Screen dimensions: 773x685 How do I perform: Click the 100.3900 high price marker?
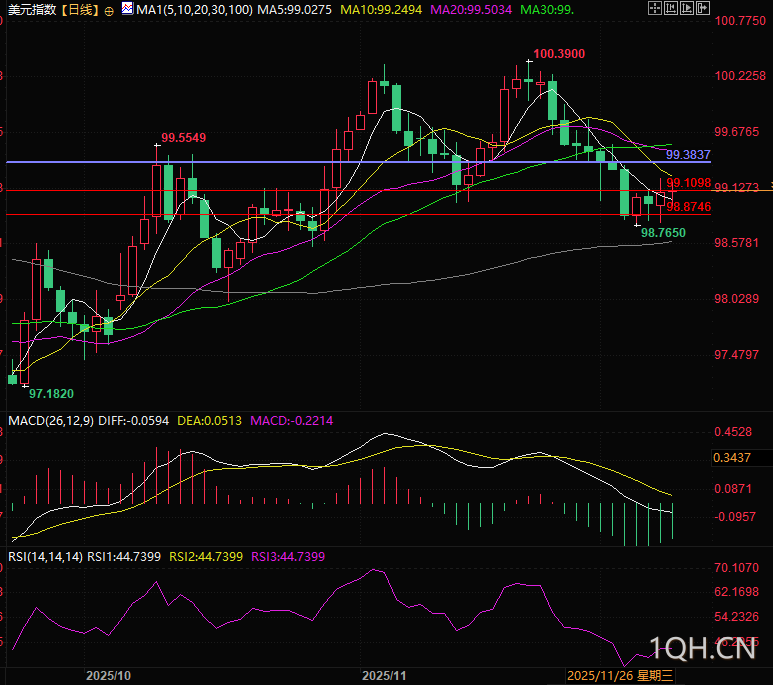point(559,54)
